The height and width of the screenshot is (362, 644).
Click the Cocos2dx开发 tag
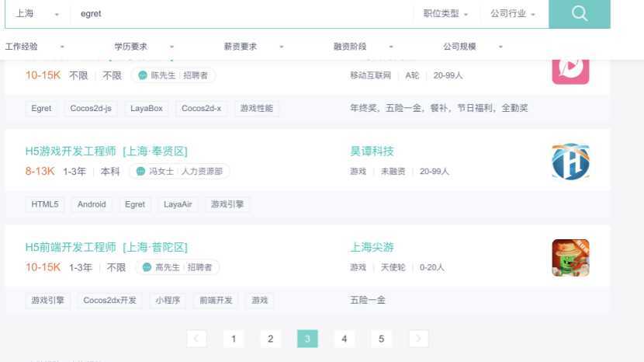pyautogui.click(x=109, y=301)
